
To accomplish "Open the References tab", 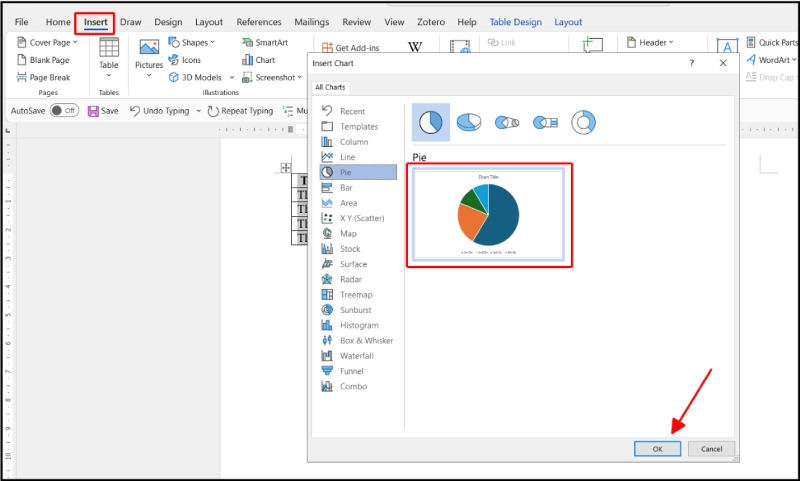I will 258,22.
